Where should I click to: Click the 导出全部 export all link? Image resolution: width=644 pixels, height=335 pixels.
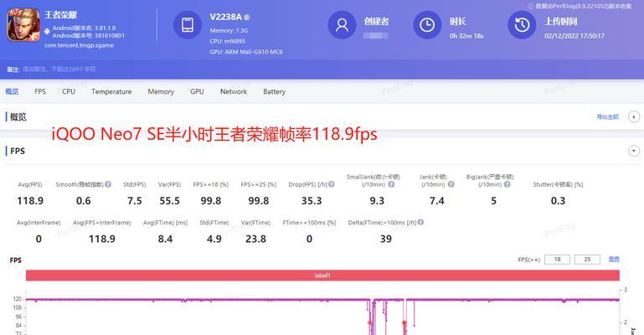tap(607, 117)
